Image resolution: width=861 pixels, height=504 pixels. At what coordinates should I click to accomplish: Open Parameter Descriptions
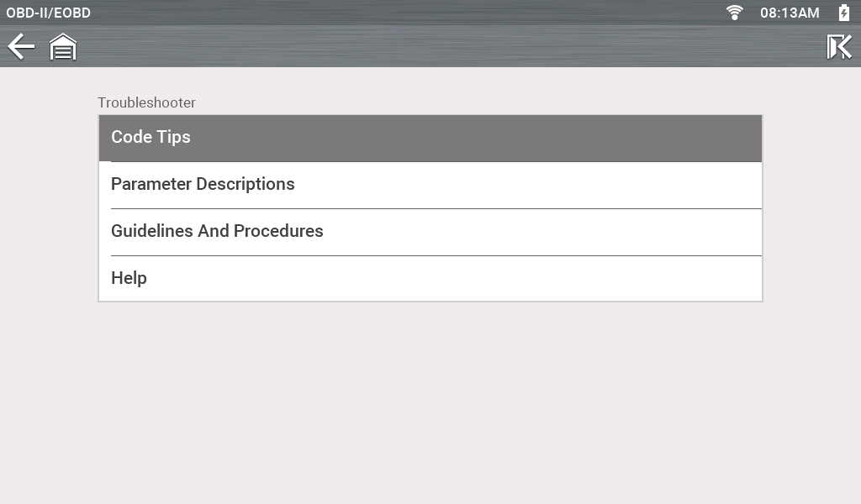(x=430, y=185)
